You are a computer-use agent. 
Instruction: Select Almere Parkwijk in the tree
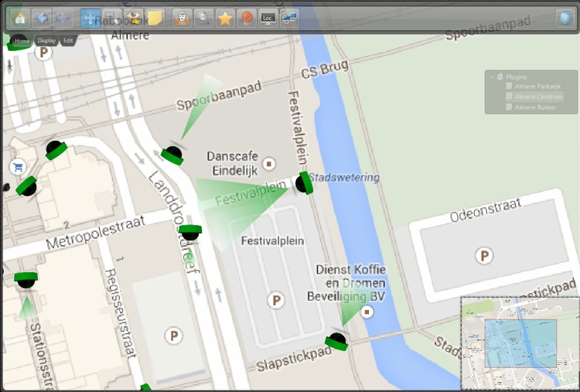tap(537, 87)
